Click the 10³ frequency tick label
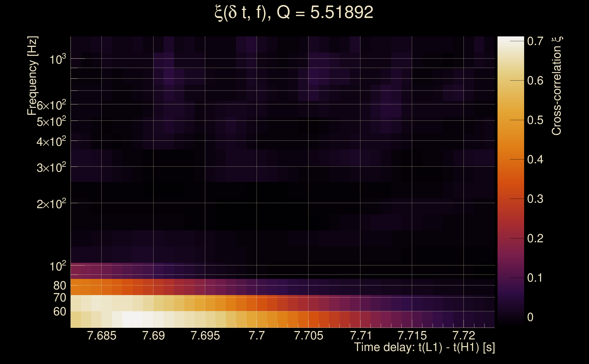Viewport: 589px width, 364px height. [58, 59]
